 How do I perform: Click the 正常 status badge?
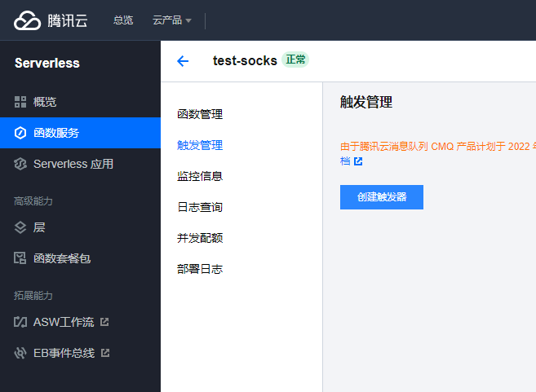[295, 59]
